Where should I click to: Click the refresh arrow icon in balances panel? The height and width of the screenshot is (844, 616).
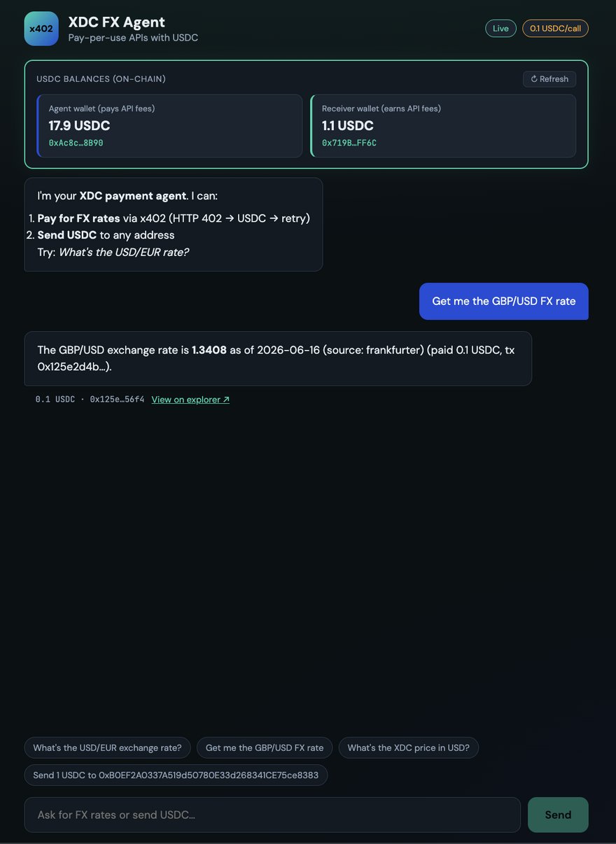click(534, 79)
